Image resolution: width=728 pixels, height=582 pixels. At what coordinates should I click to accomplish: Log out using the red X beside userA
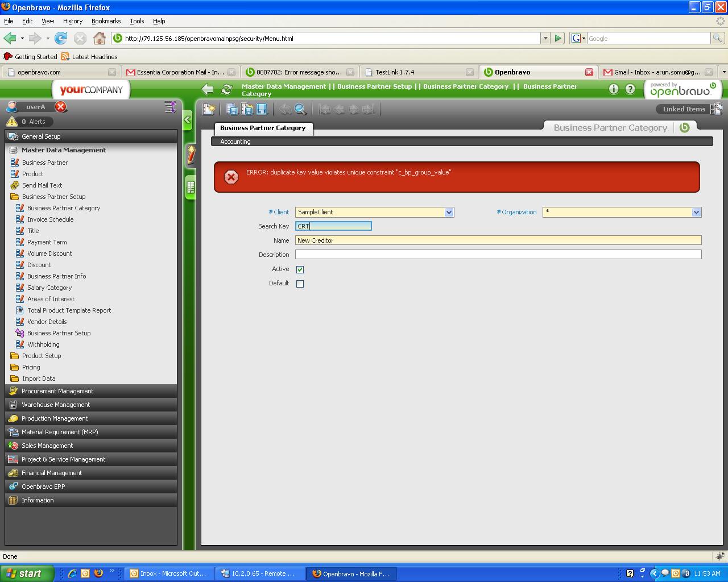[x=61, y=107]
